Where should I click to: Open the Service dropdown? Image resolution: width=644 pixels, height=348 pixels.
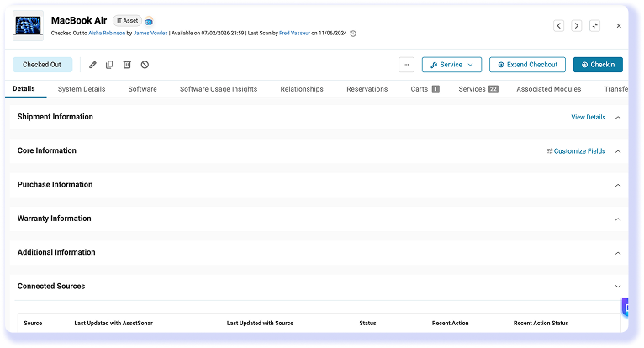pos(451,65)
